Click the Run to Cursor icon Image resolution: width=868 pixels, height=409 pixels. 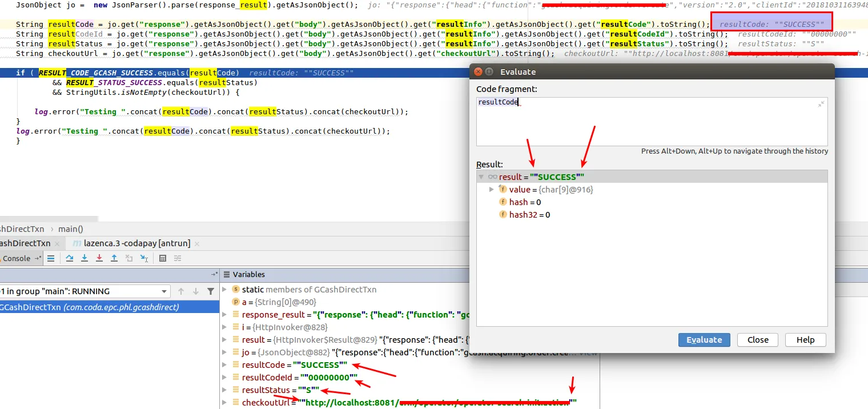[144, 258]
